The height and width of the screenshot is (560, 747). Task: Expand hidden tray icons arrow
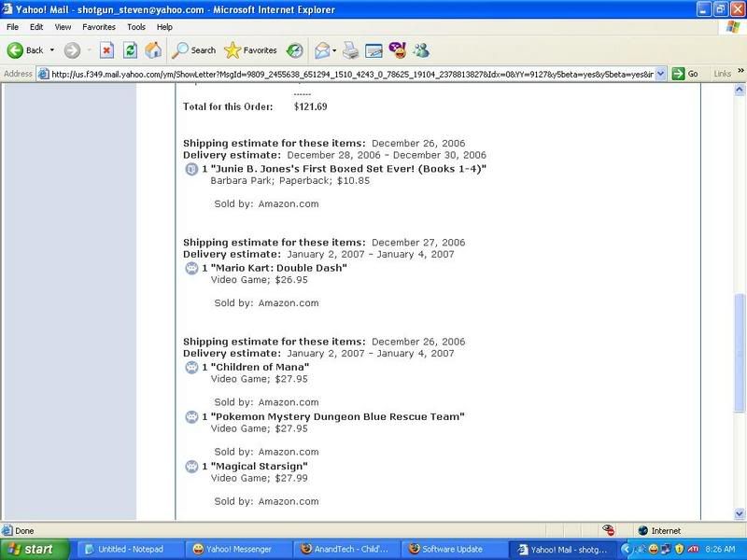(x=626, y=549)
